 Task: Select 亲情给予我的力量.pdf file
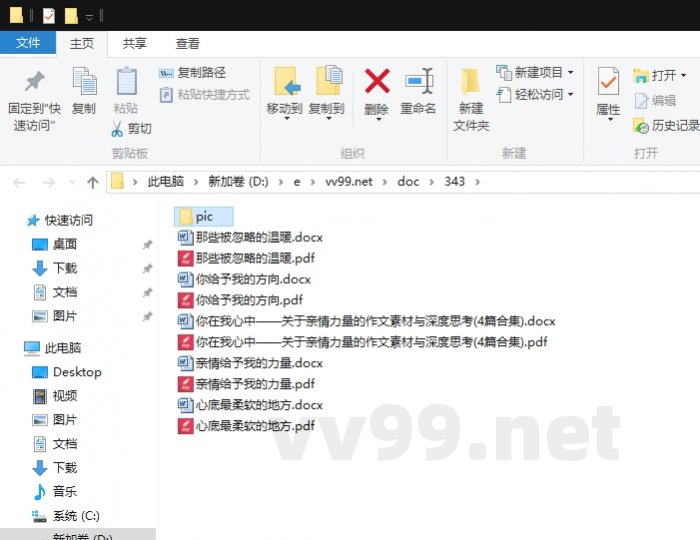tap(246, 384)
